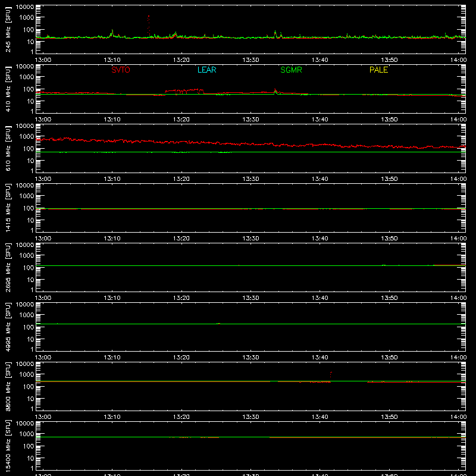476x476 pixels.
Task: Select the 245 MHz [SFU] axis title
Action: point(8,29)
